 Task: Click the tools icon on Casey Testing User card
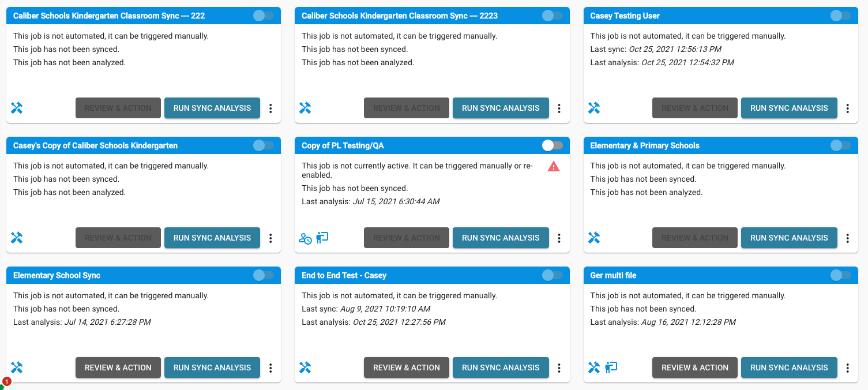pos(593,108)
